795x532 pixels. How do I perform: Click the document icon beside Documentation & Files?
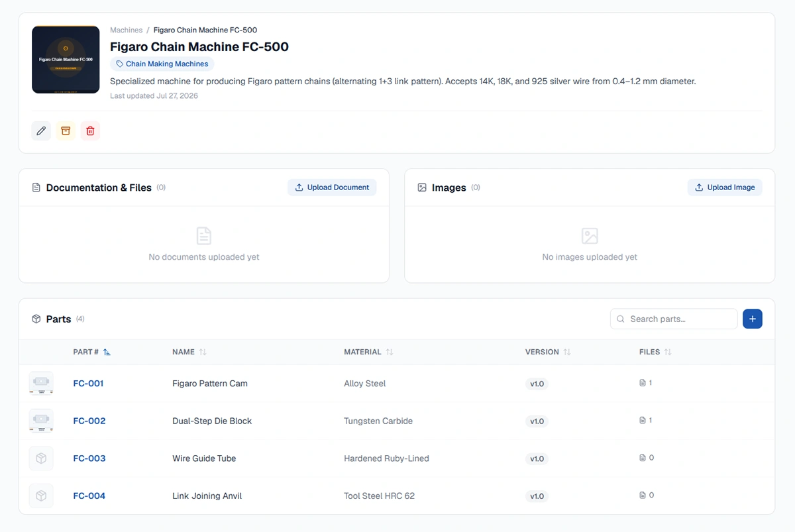pyautogui.click(x=36, y=187)
